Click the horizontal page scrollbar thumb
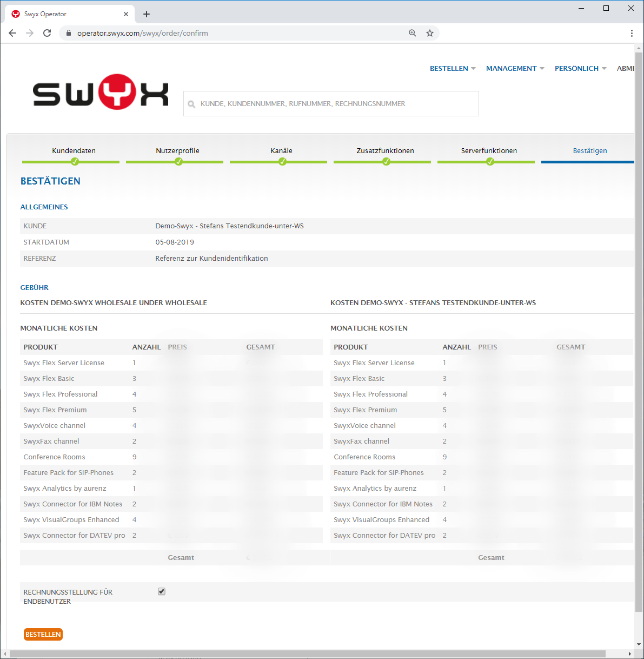This screenshot has width=644, height=659. click(x=307, y=654)
